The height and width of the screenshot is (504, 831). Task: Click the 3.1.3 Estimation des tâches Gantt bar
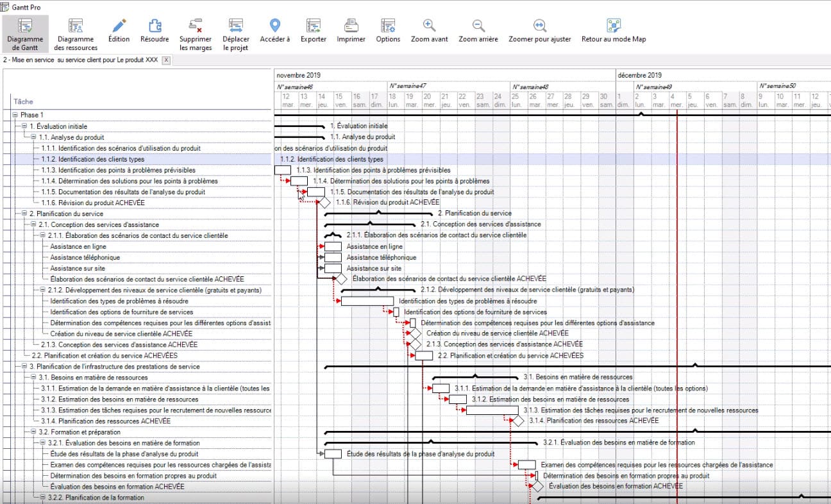492,410
